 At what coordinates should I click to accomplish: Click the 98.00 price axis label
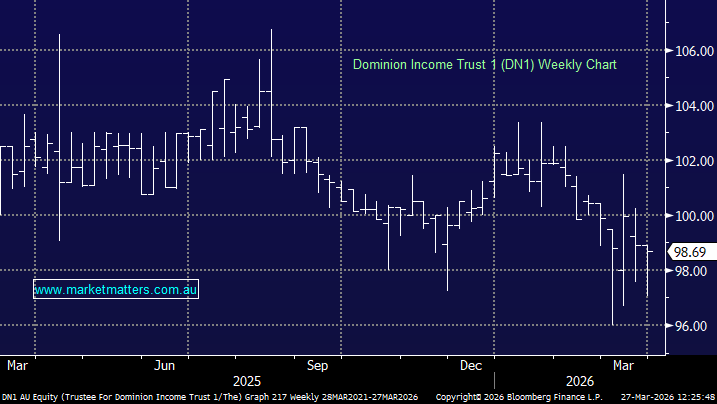692,271
